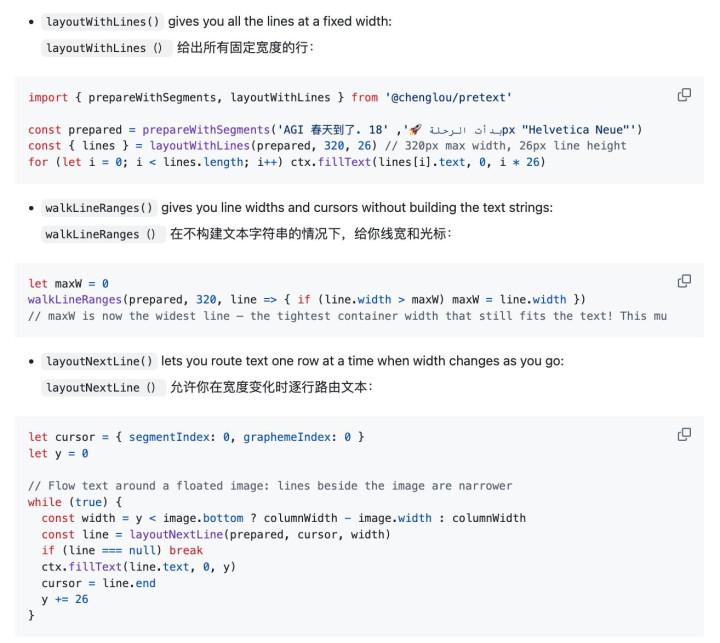Click layoutNextLine () code in Chinese translation
720x643 pixels.
click(102, 387)
